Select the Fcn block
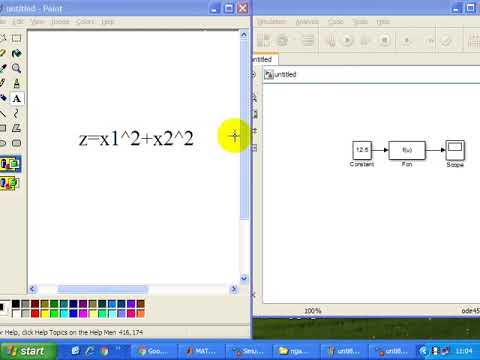480x360 pixels. 407,150
